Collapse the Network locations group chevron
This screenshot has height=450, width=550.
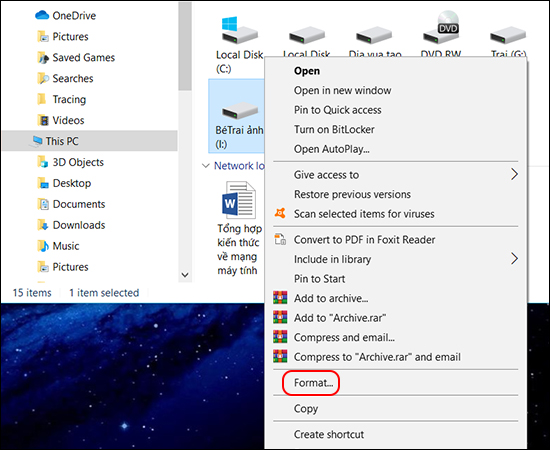pos(206,166)
